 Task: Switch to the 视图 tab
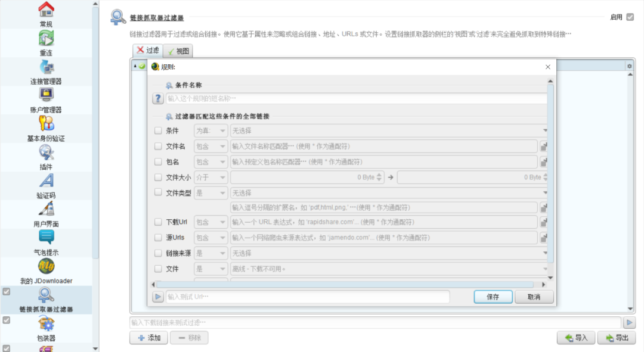pyautogui.click(x=178, y=51)
